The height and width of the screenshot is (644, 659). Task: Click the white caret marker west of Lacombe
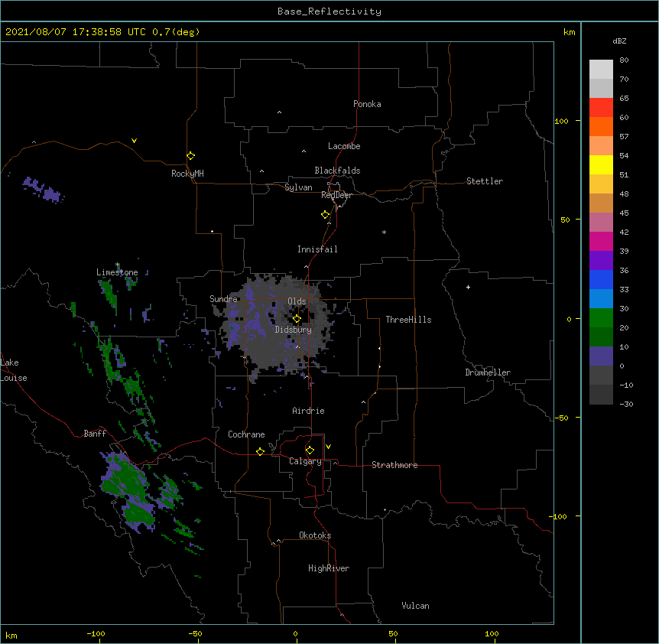304,151
